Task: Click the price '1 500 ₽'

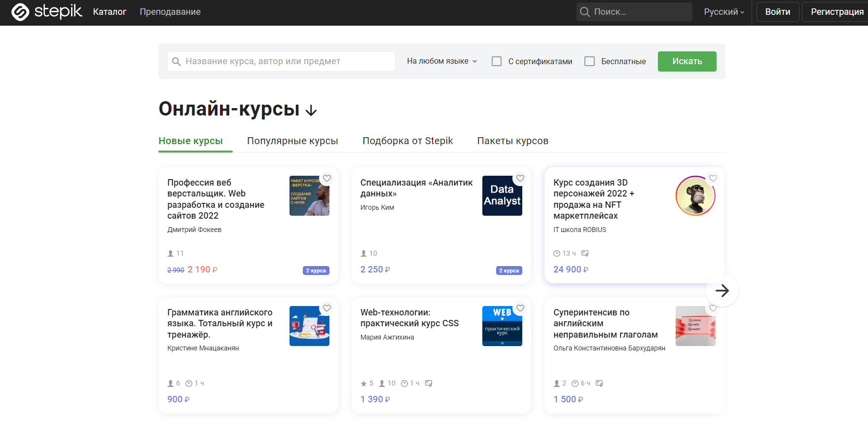Action: coord(568,399)
